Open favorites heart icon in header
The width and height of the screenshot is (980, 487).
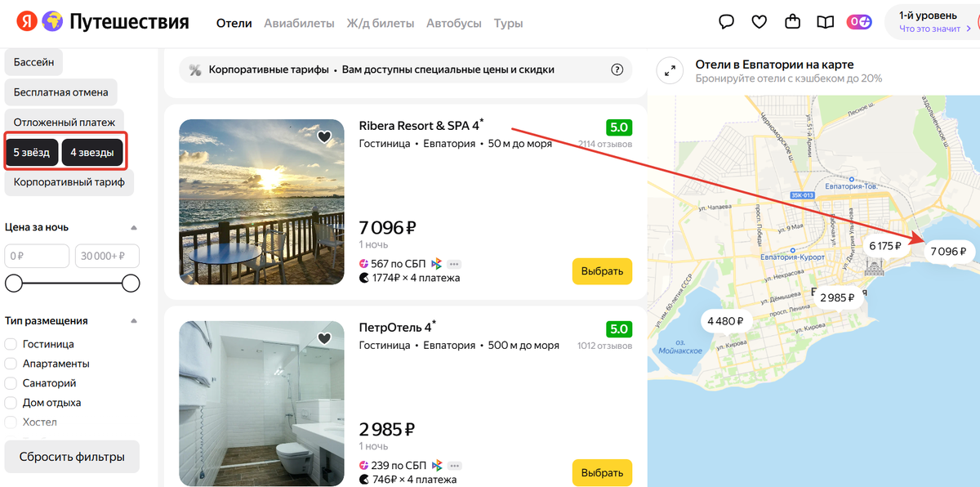(x=759, y=22)
